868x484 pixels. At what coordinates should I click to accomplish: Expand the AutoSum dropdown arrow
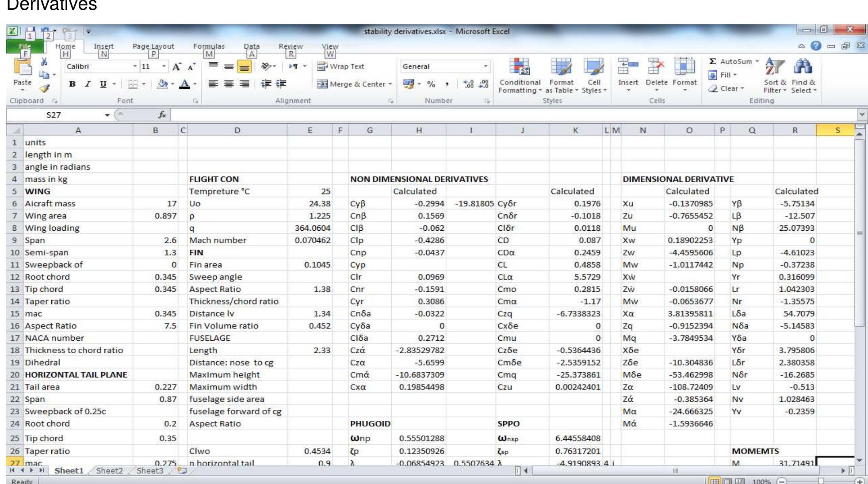click(x=757, y=61)
